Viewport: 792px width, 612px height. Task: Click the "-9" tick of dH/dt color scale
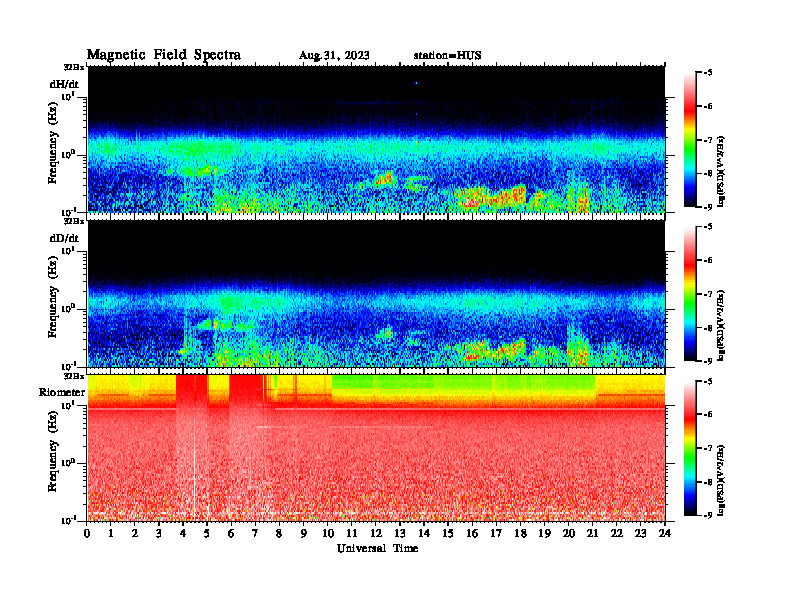click(x=709, y=207)
